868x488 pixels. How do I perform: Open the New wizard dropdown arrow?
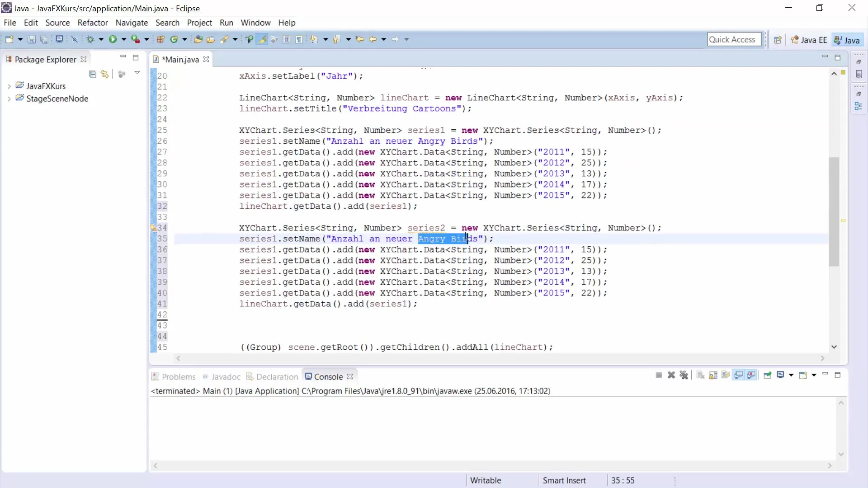coord(20,40)
